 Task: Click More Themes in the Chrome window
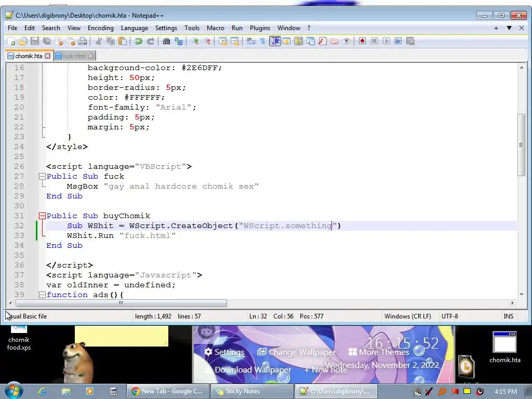tap(379, 352)
